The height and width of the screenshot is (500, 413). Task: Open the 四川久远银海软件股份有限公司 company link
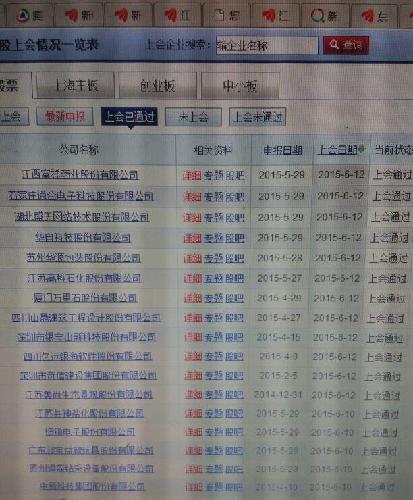(87, 356)
